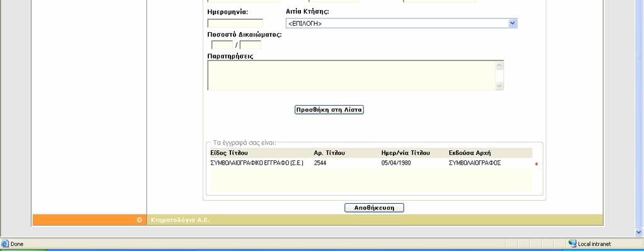Click the Ημερομηνία date input field
644x251 pixels.
[235, 23]
